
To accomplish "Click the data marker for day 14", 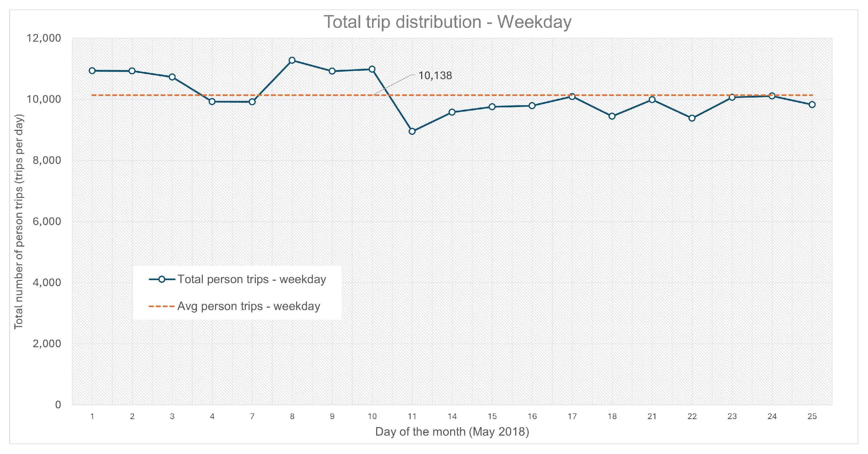I will [452, 112].
